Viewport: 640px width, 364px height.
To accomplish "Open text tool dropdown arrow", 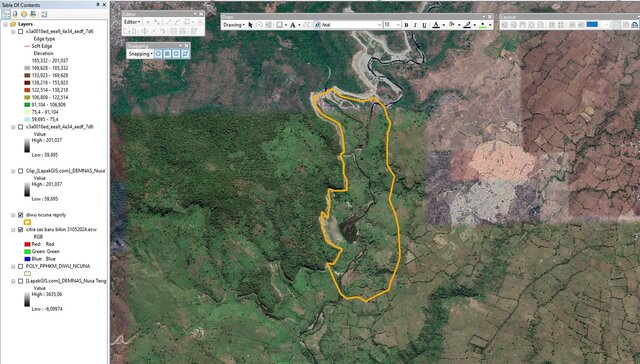I will click(x=299, y=25).
